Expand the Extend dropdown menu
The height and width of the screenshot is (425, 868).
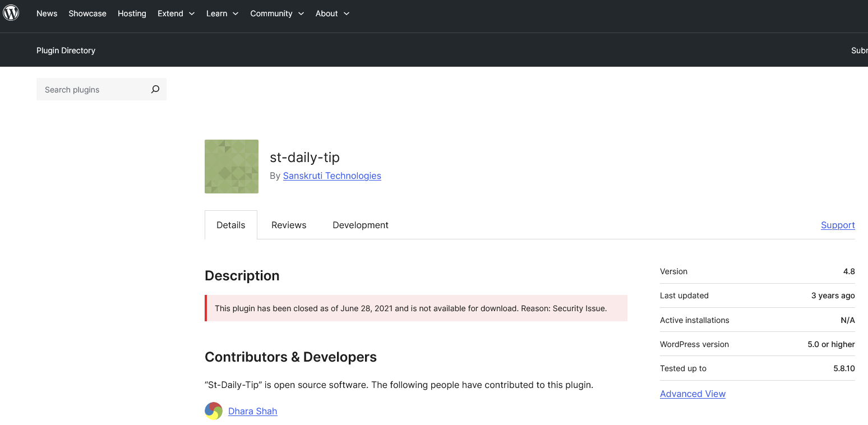[x=176, y=13]
